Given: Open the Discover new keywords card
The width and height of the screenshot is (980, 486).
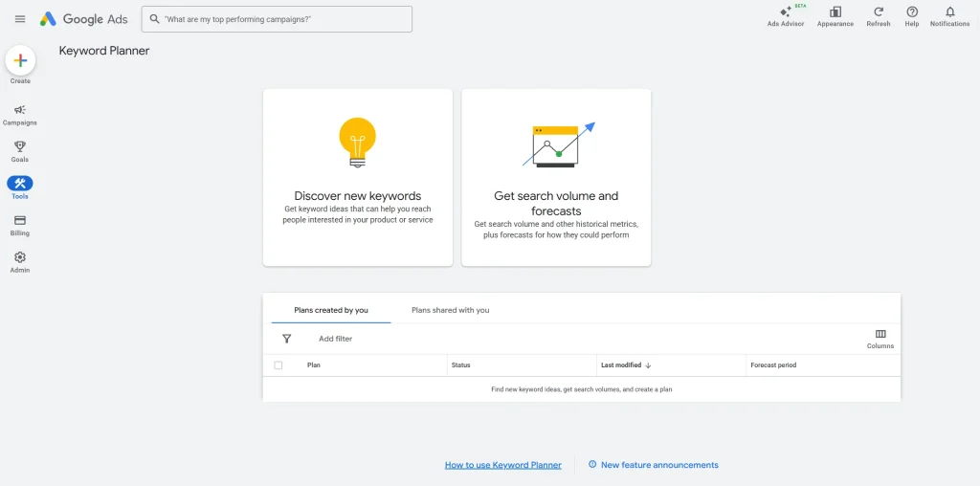Looking at the screenshot, I should (x=358, y=177).
